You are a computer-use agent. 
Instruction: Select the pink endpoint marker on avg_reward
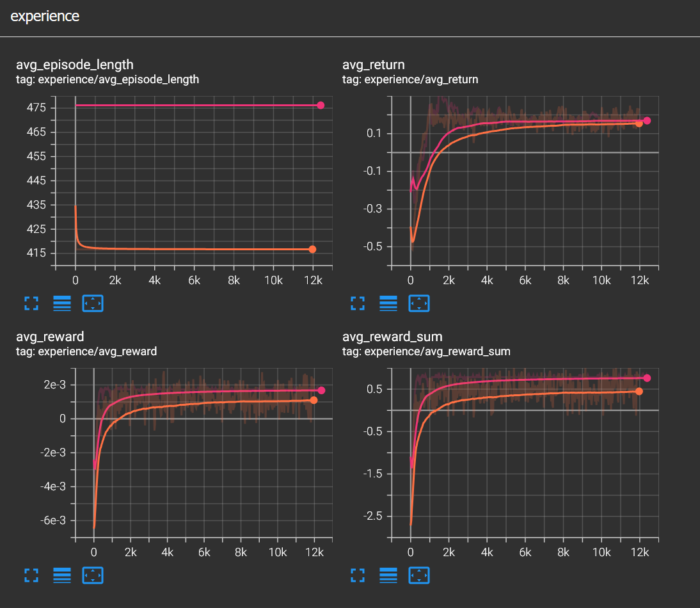(x=321, y=389)
